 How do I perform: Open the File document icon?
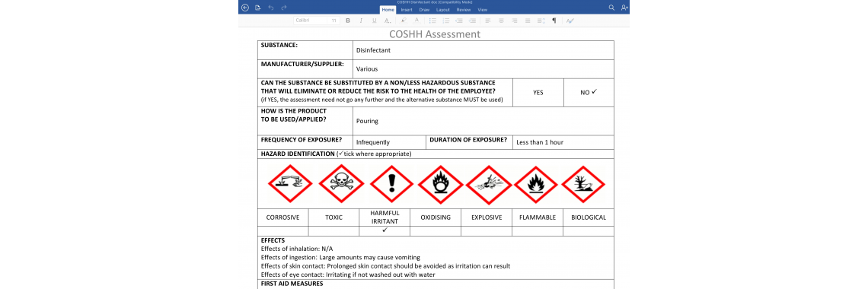258,7
